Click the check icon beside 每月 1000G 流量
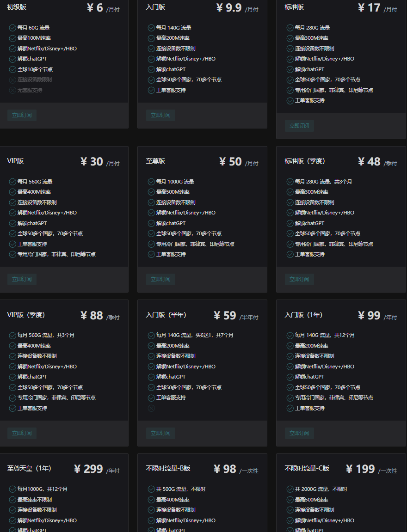Screen dimensions: 407x532 click(151, 182)
